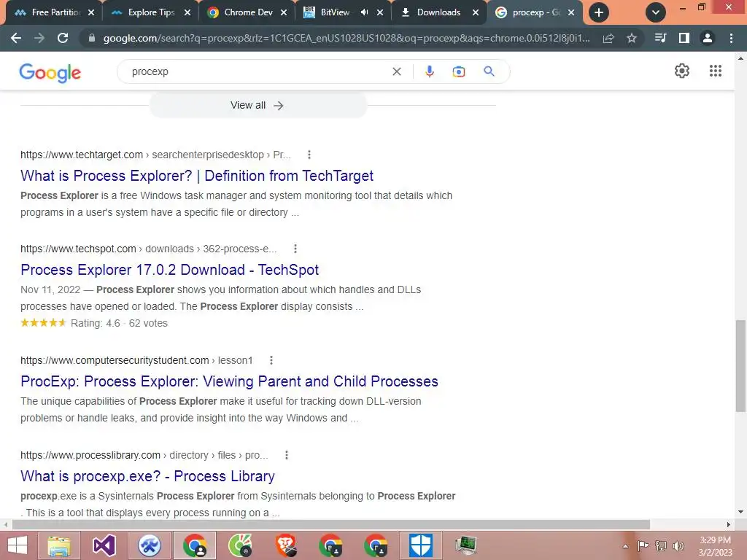The height and width of the screenshot is (560, 747).
Task: Open the blue shield app in taskbar
Action: pos(421,545)
